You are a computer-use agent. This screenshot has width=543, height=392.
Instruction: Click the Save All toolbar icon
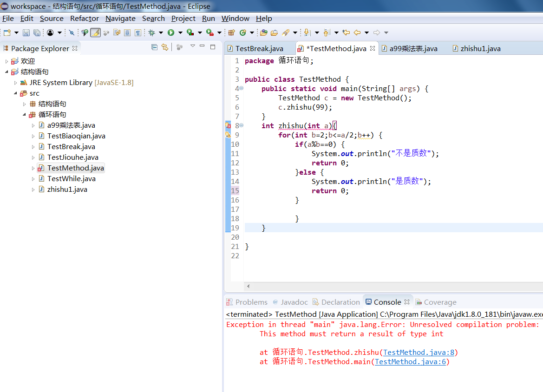tap(37, 33)
